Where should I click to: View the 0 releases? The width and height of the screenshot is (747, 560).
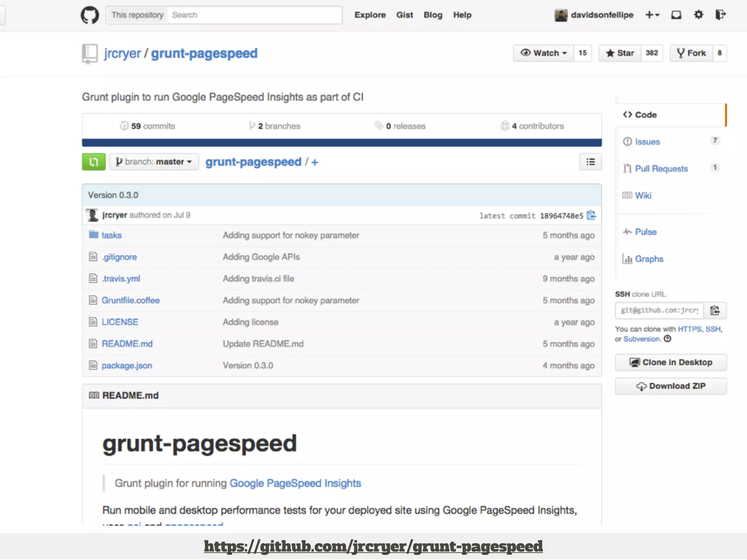click(400, 126)
